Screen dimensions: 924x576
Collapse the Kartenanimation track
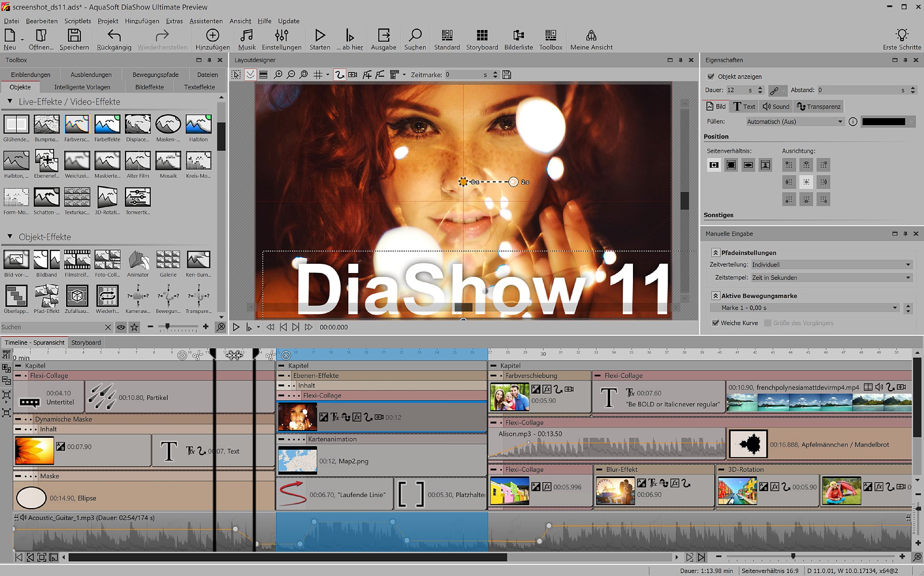click(x=281, y=439)
